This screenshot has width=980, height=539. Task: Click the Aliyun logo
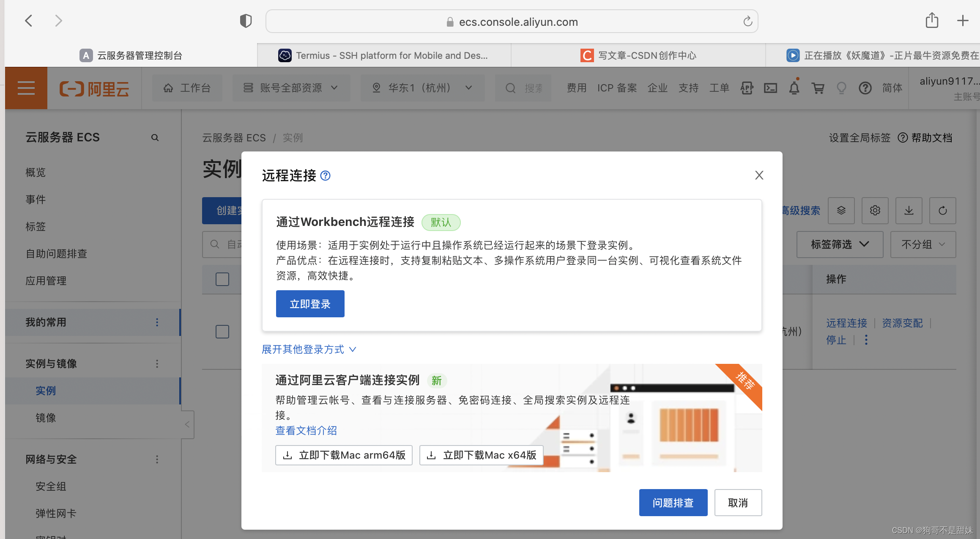tap(94, 89)
